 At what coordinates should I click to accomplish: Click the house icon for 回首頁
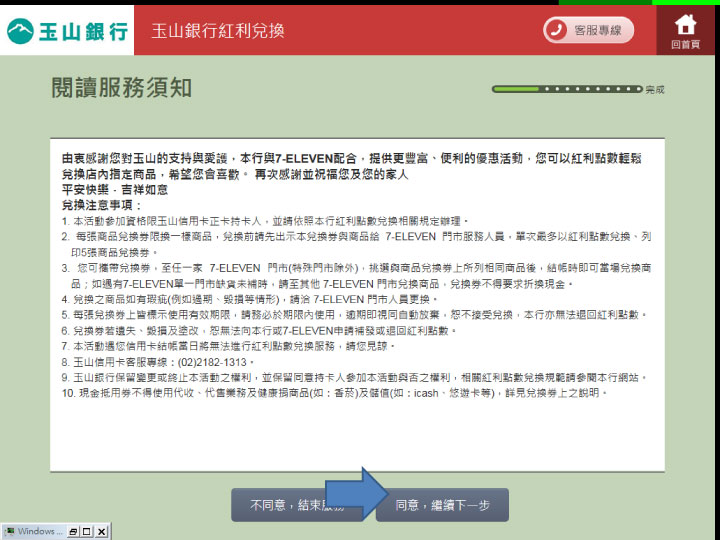(685, 25)
